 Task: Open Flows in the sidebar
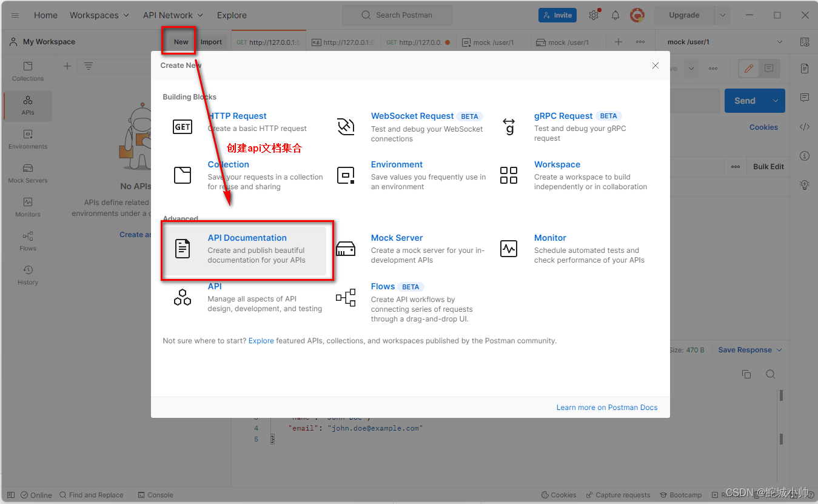28,241
